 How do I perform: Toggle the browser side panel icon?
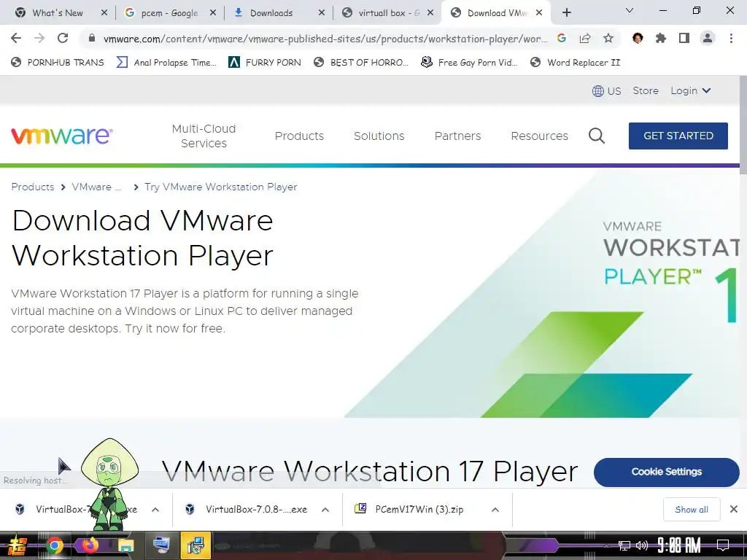pyautogui.click(x=684, y=38)
